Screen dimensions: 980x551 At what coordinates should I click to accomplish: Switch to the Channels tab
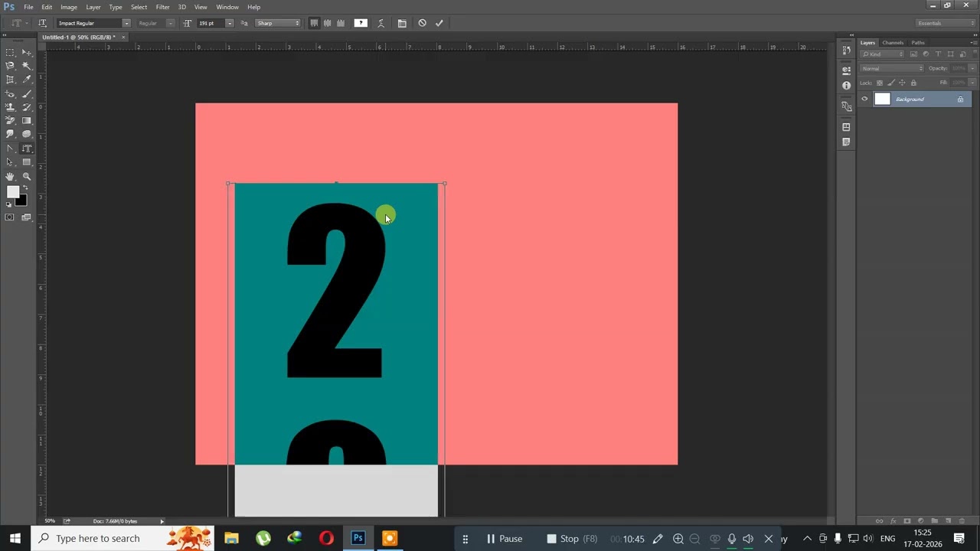point(893,43)
